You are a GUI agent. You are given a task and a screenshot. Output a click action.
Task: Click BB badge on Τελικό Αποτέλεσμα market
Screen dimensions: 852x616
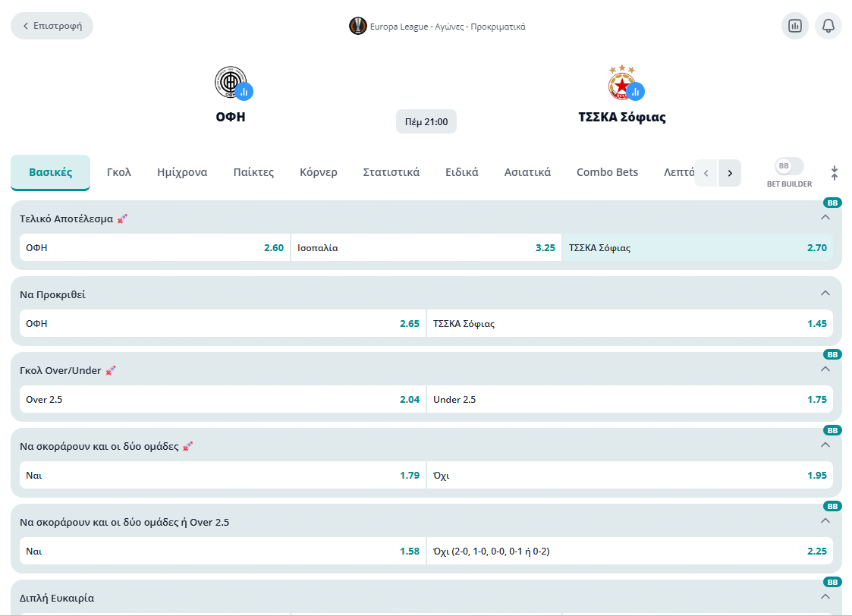[x=832, y=203]
